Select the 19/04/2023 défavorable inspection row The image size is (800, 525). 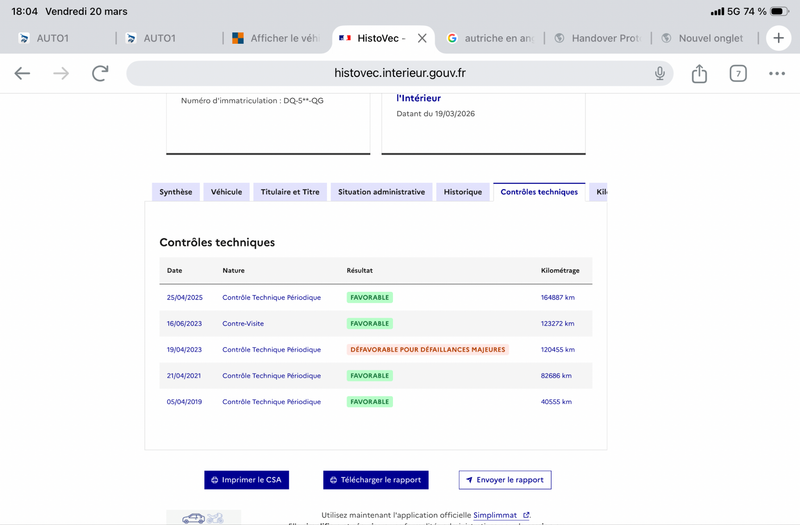coord(376,349)
